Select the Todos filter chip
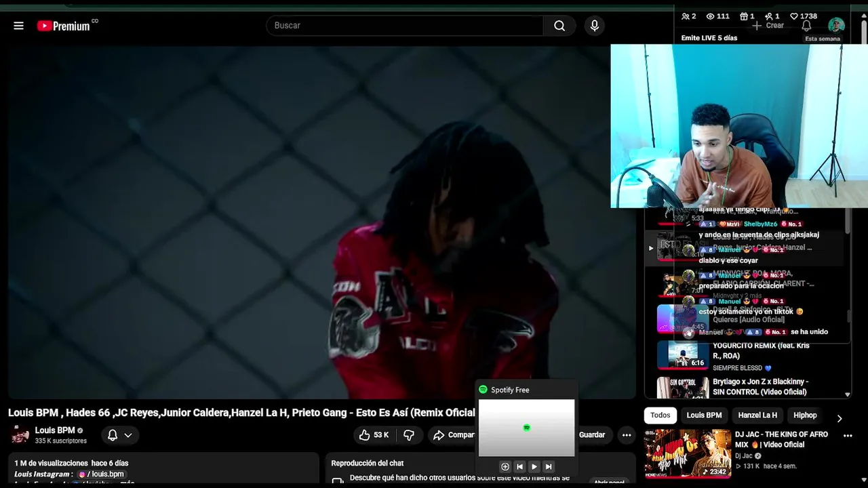The width and height of the screenshot is (868, 488). pos(660,415)
